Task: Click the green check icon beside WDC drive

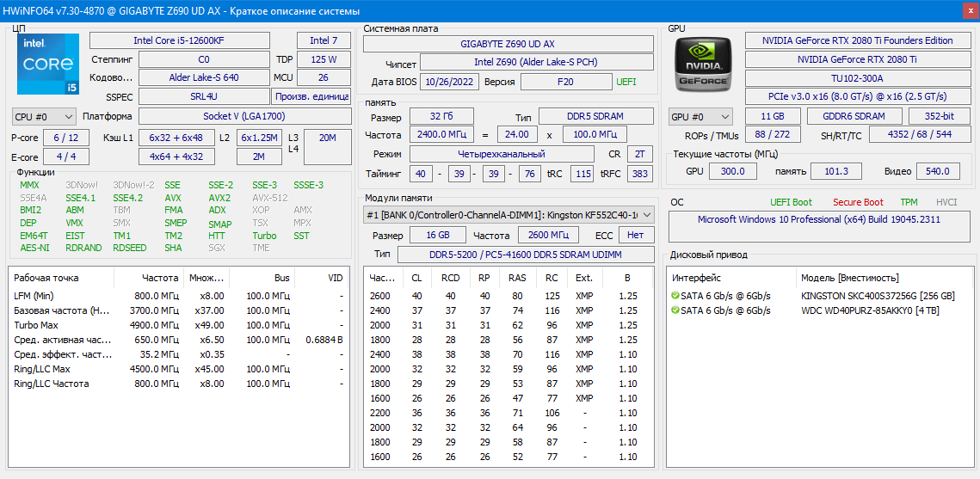Action: coord(675,310)
